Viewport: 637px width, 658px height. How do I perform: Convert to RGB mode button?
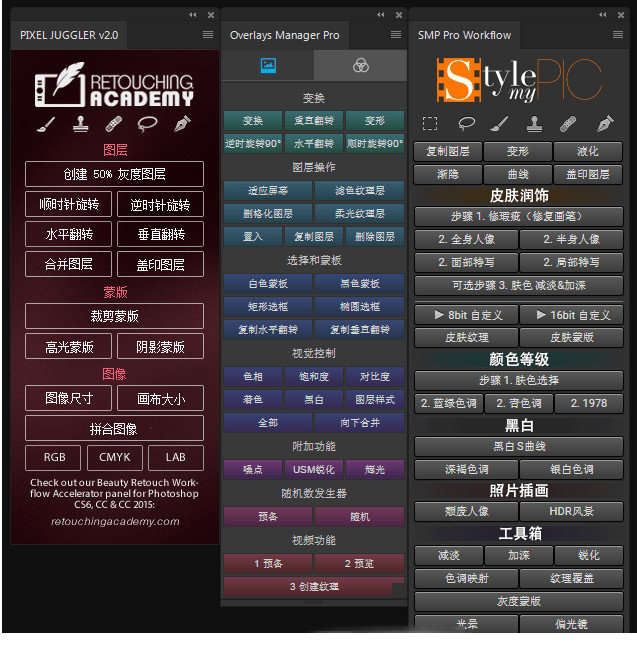(x=53, y=458)
